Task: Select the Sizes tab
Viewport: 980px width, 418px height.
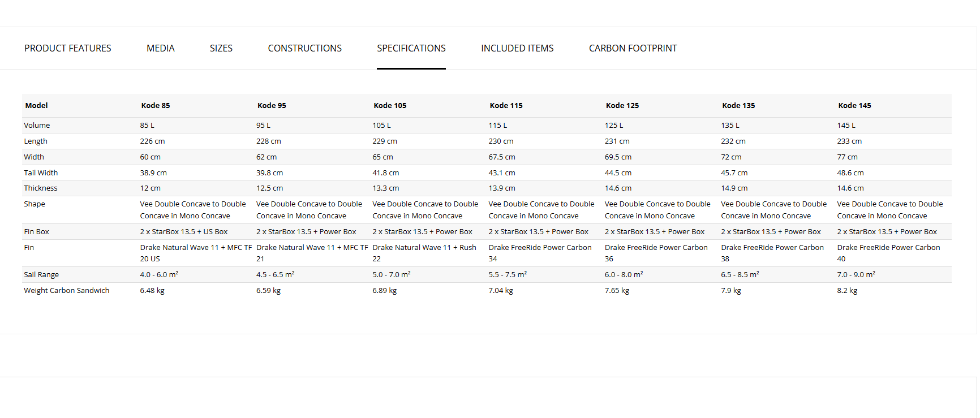Action: (221, 48)
